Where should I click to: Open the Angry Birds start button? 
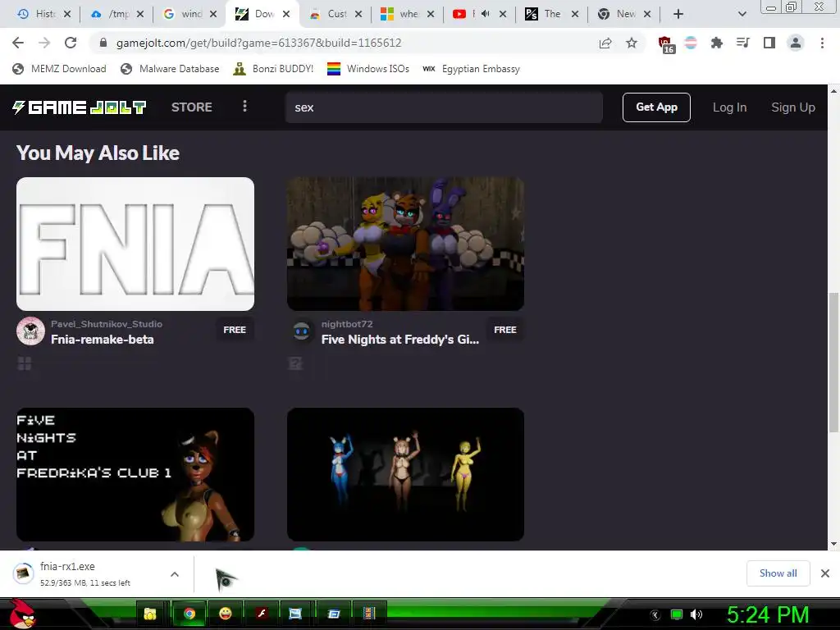tap(22, 614)
